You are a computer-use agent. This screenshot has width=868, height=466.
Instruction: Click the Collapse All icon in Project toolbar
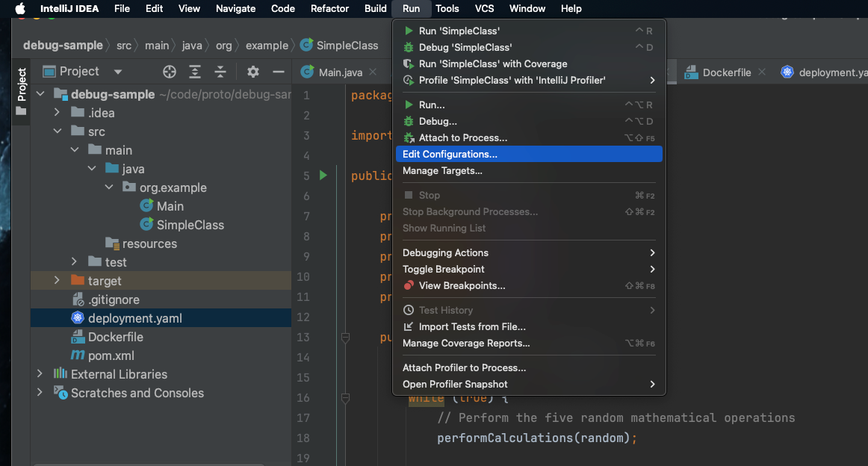coord(220,72)
